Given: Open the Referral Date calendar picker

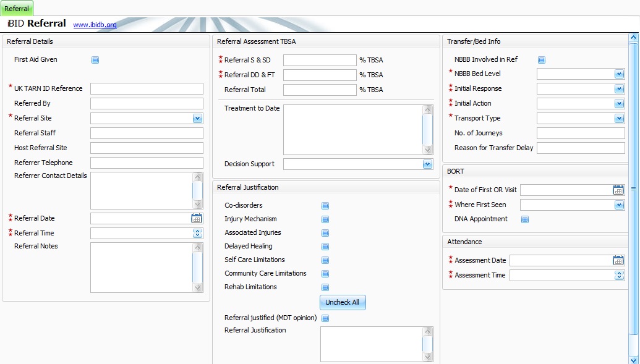Looking at the screenshot, I should [x=197, y=218].
